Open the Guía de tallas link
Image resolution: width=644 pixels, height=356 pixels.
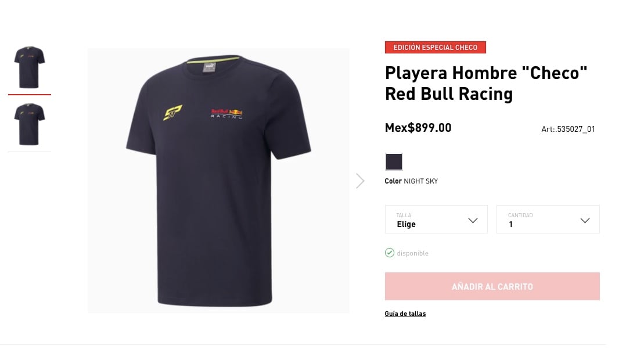click(x=405, y=314)
